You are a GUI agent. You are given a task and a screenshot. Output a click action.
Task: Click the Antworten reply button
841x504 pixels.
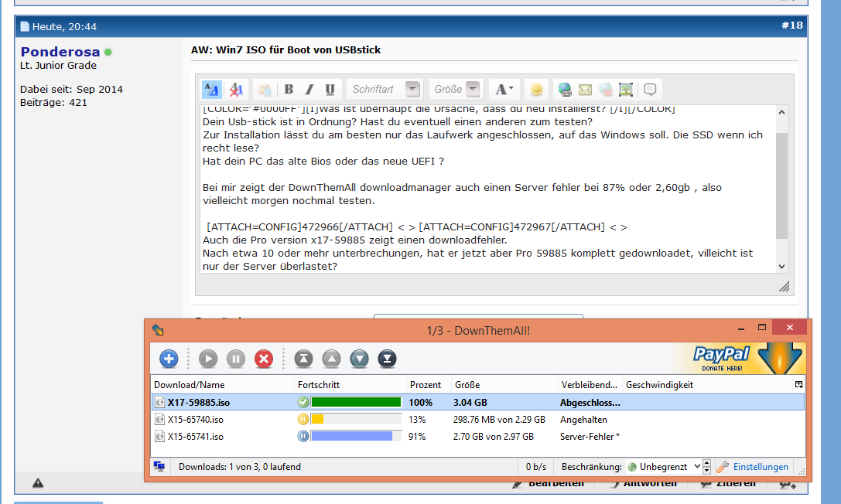pos(644,484)
